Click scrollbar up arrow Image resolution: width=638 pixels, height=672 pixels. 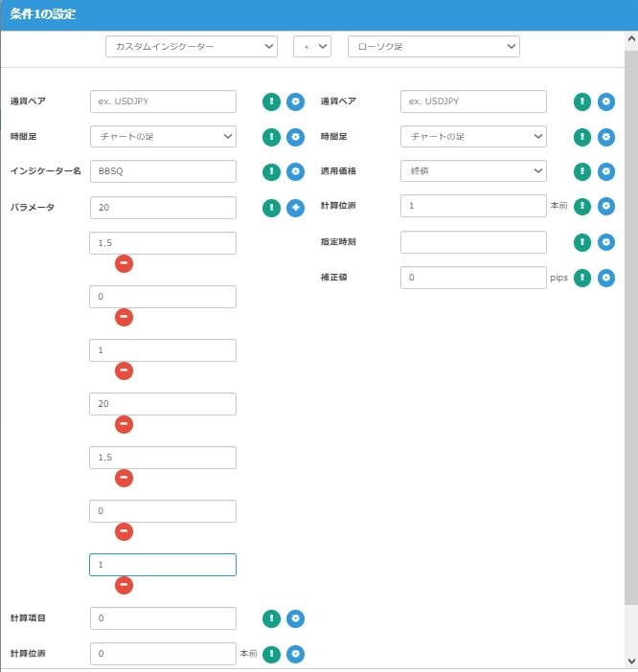coord(631,39)
